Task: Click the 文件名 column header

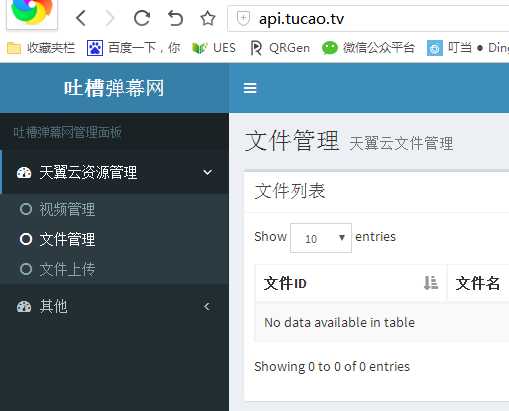Action: point(478,283)
